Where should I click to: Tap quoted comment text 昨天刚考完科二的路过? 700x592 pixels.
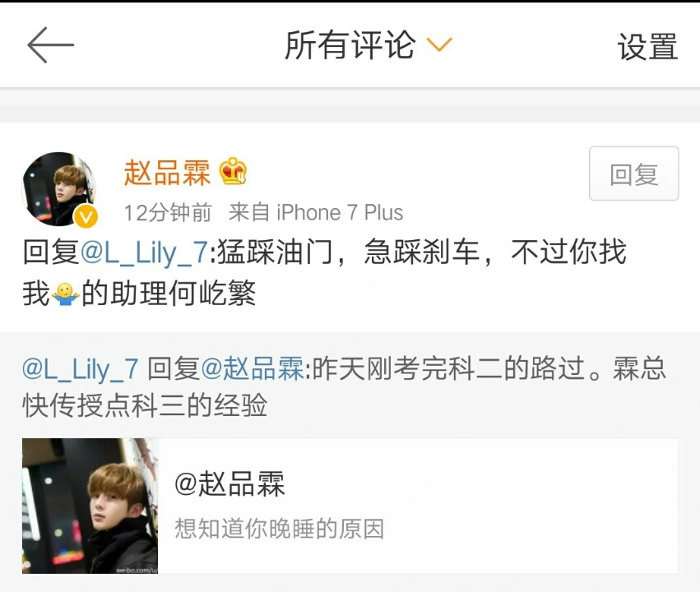[448, 369]
